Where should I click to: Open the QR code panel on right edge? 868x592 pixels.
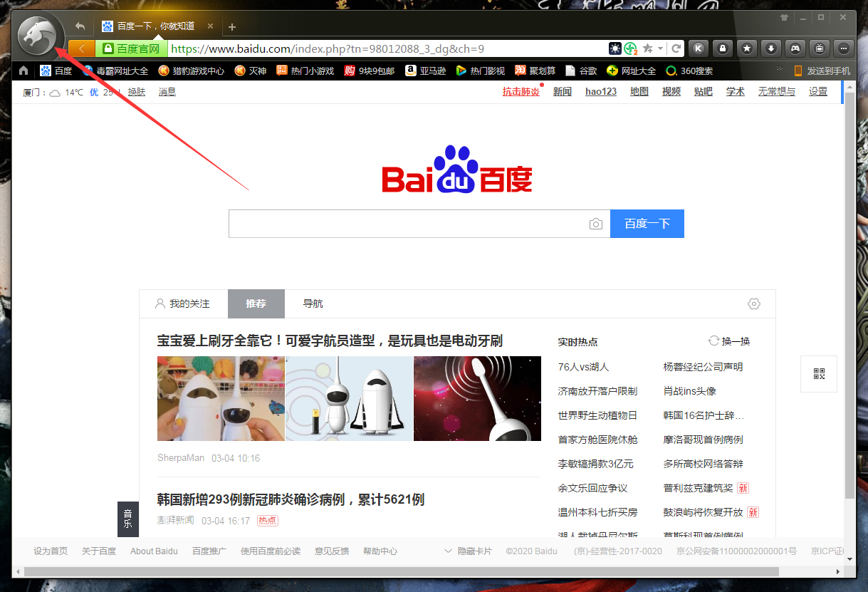(x=818, y=373)
